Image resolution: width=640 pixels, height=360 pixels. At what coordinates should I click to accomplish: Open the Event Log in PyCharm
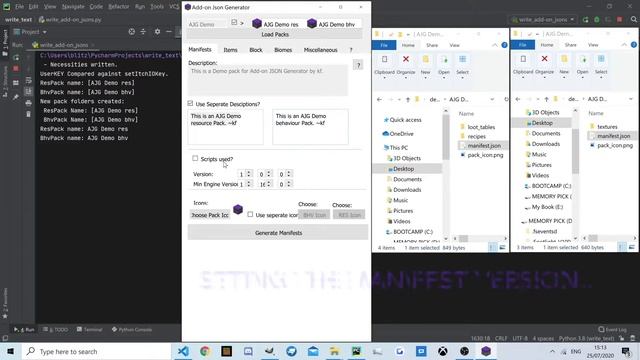pyautogui.click(x=612, y=329)
